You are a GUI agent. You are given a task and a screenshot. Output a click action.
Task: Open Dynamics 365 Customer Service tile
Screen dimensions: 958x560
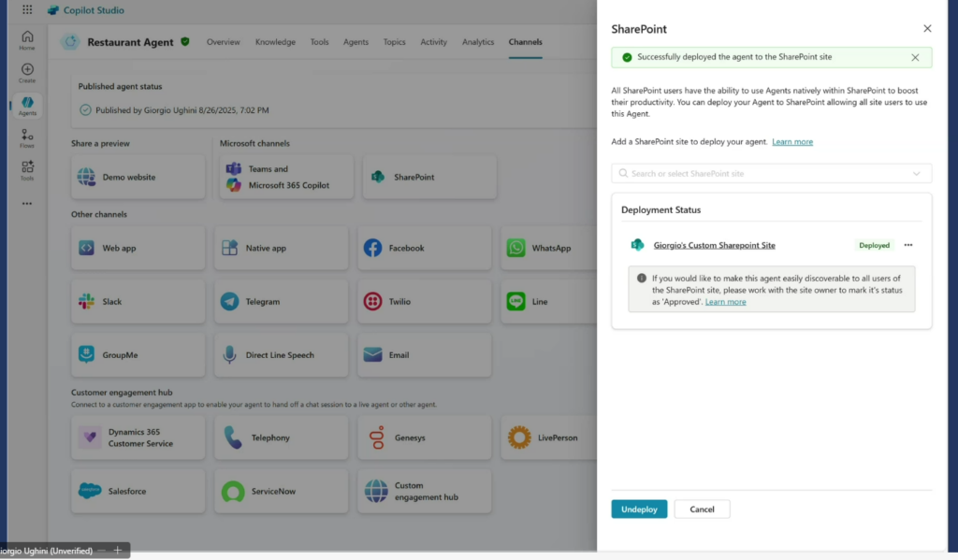[138, 438]
